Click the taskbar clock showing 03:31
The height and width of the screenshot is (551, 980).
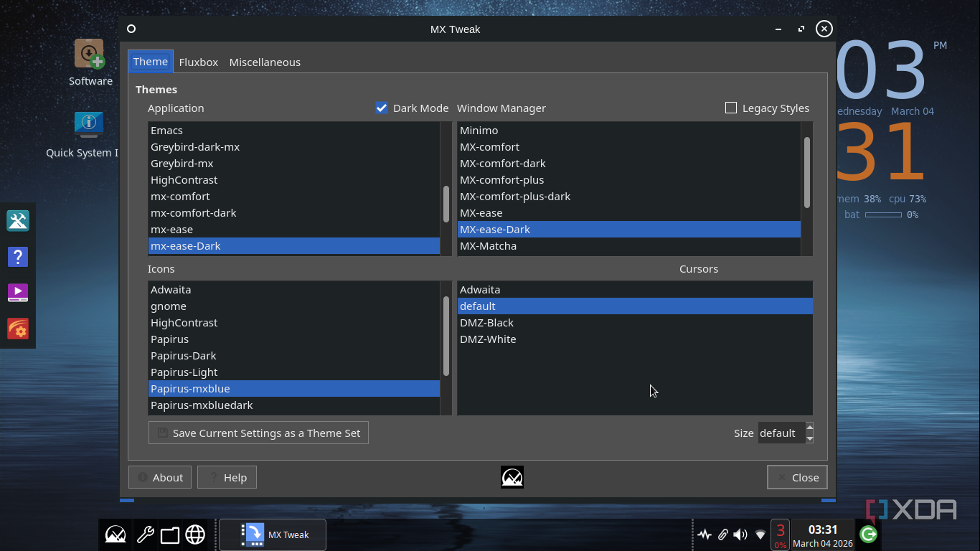(823, 535)
